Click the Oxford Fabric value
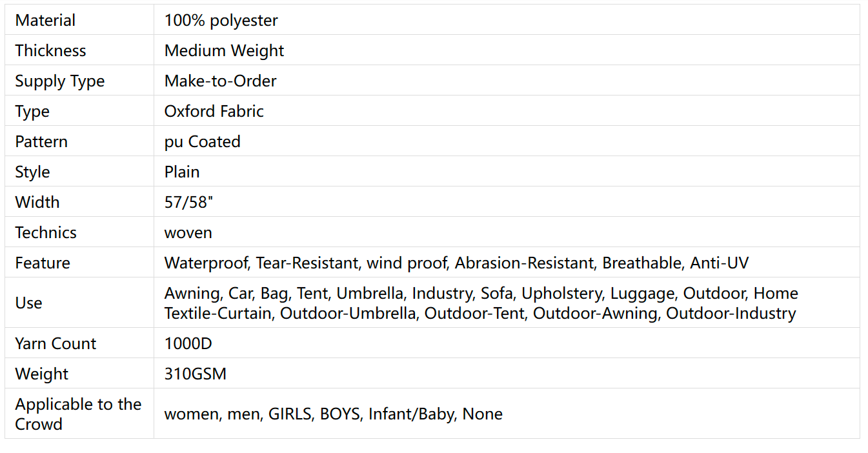868x453 pixels. [x=214, y=111]
